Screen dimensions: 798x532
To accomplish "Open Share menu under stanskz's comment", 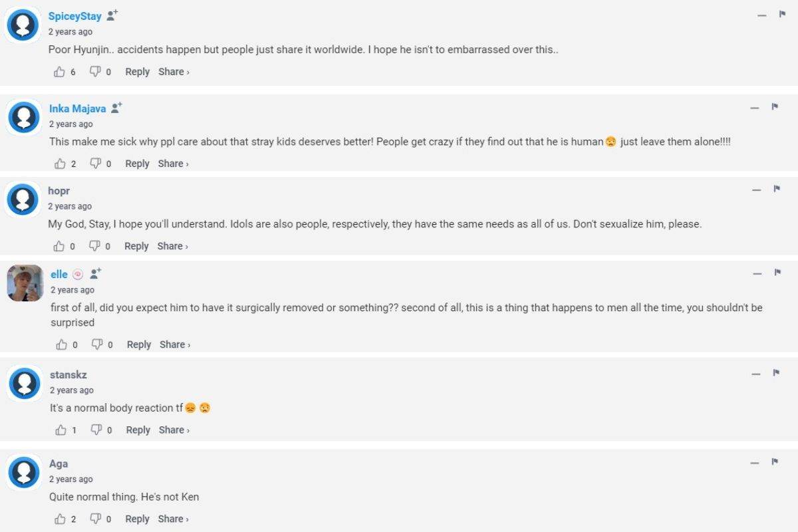I will pos(174,430).
